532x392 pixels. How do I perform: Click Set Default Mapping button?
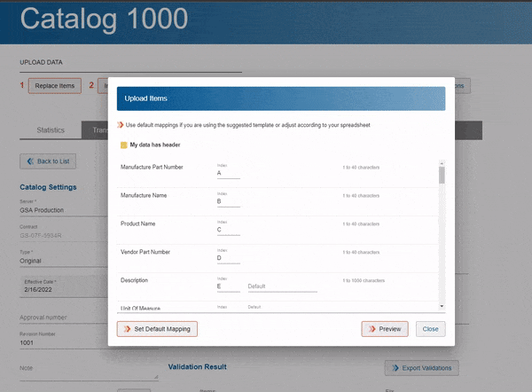[157, 329]
